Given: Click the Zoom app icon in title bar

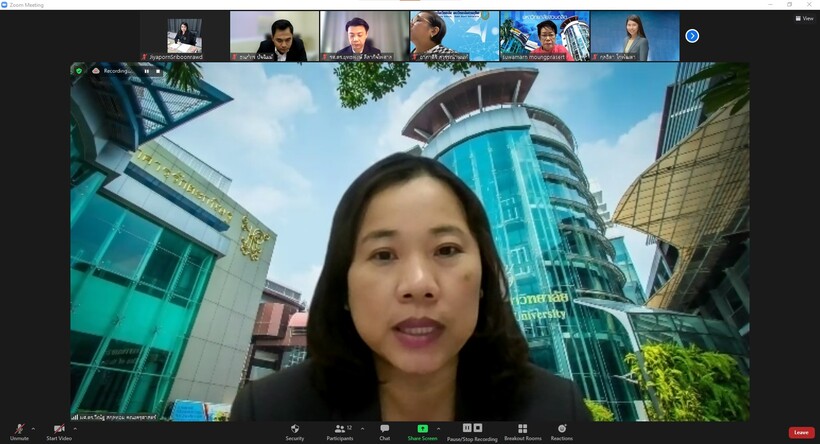Looking at the screenshot, I should tap(4, 5).
